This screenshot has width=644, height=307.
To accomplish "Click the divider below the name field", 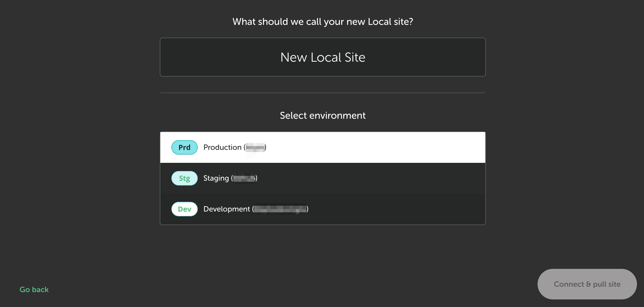I will (323, 93).
